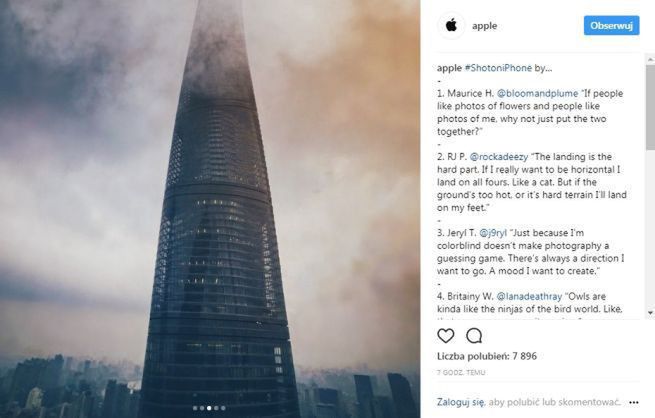Open the @lanadeathray profile mention
This screenshot has height=418, width=655.
coord(529,296)
